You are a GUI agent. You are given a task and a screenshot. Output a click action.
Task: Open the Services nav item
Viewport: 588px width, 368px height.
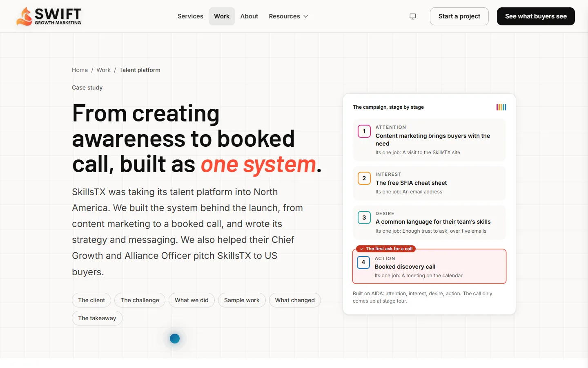(190, 16)
